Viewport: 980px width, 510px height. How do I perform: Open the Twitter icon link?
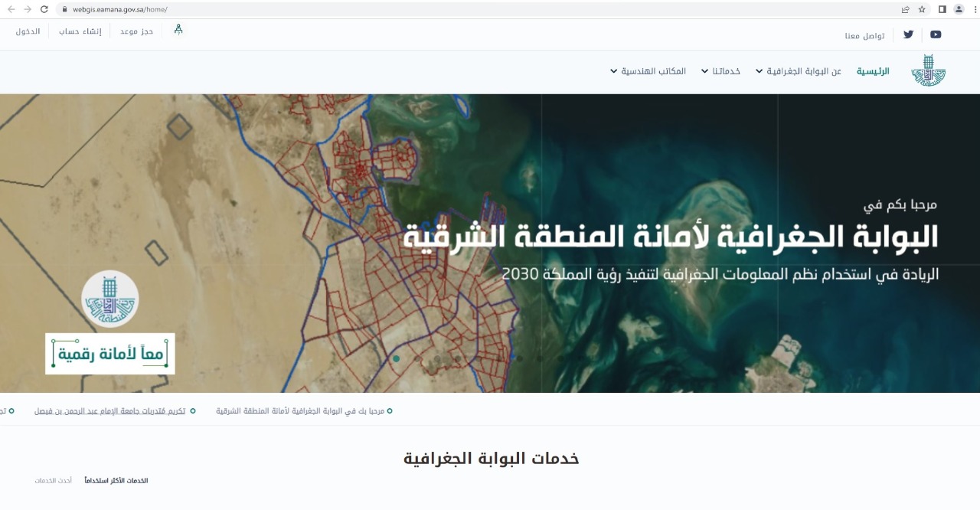tap(908, 34)
